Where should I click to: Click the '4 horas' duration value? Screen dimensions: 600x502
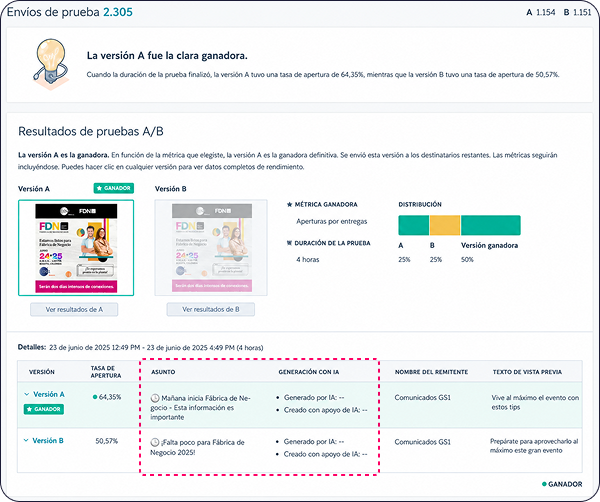point(308,259)
